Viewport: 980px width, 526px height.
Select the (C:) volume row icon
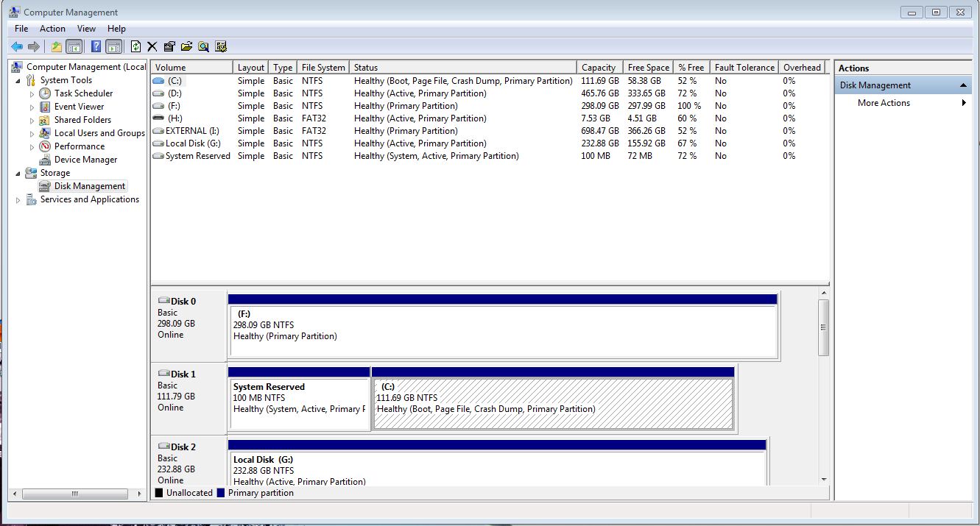click(x=158, y=81)
